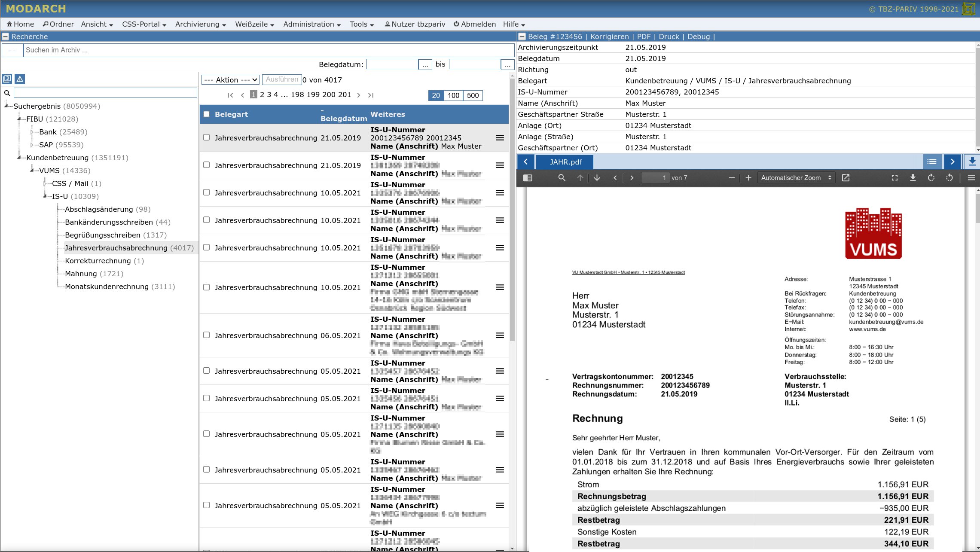The height and width of the screenshot is (552, 980).
Task: Check the first 05.05.2021 row
Action: coord(207,371)
